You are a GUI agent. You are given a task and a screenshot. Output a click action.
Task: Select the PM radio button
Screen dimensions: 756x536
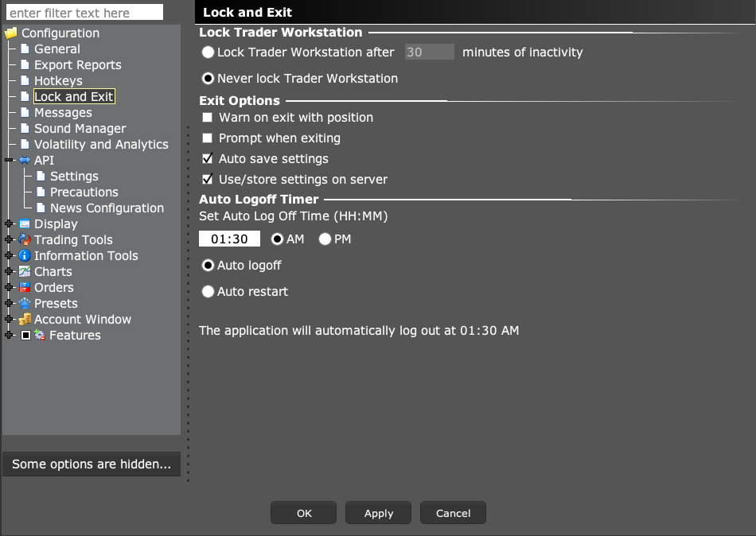(x=325, y=239)
